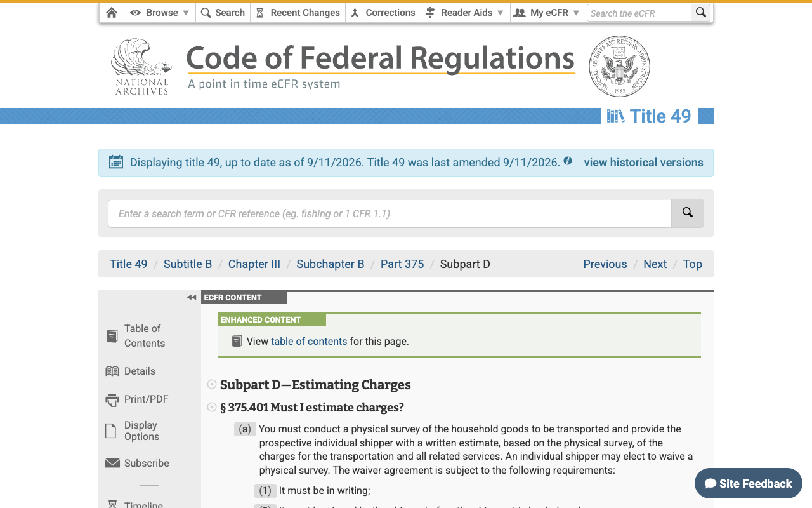Go to the Next section

point(655,264)
